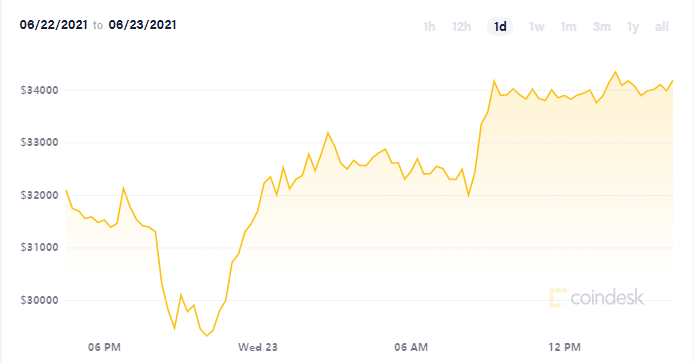
Task: Select the 1h time range
Action: [429, 27]
